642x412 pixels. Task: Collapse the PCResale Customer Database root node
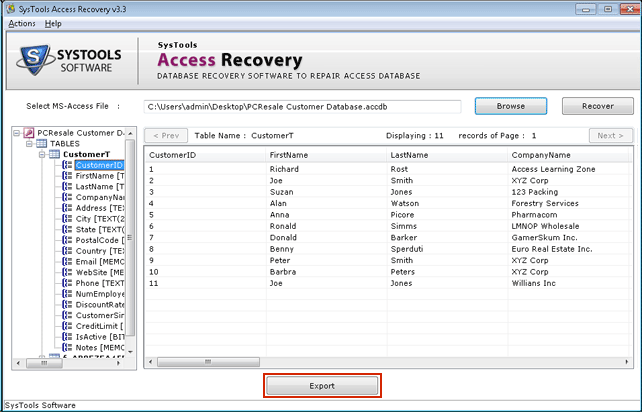(x=17, y=133)
